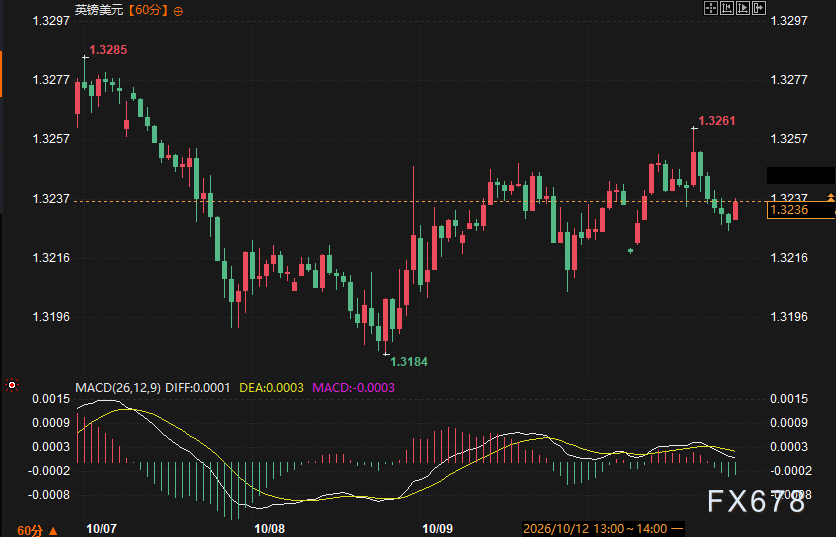The image size is (836, 537).
Task: Click the orange arrow beside current price tag
Action: [831, 197]
